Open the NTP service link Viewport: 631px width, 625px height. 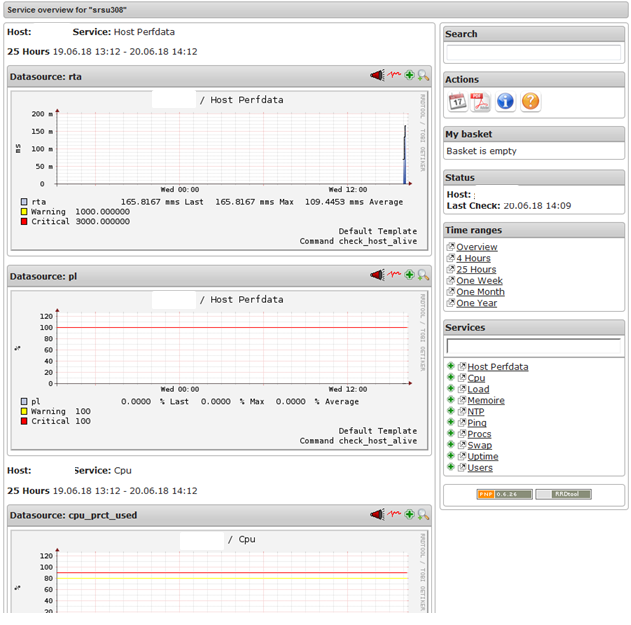475,411
